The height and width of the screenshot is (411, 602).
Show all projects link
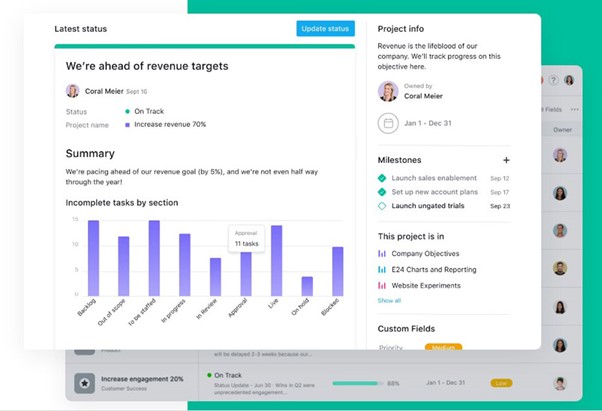(x=389, y=300)
